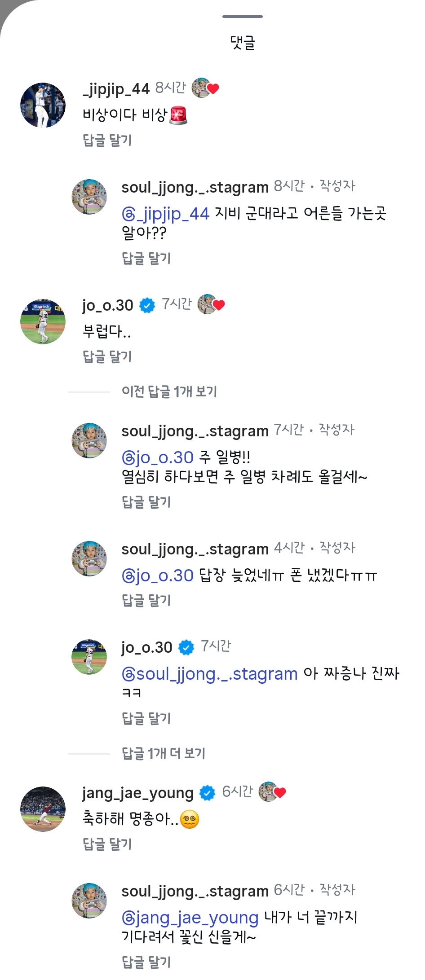
Task: Open jang_jae_young's profile picture
Action: [x=43, y=809]
